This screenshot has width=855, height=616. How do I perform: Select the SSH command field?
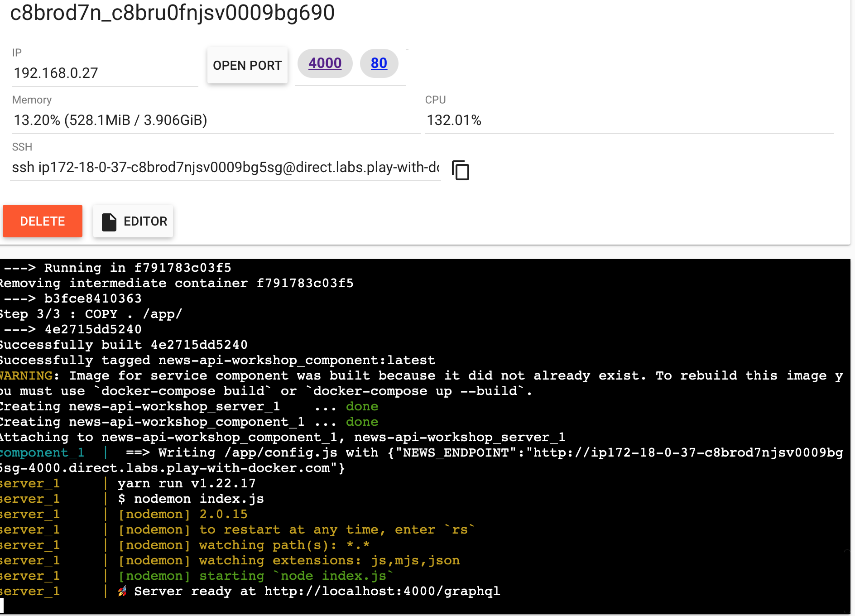pyautogui.click(x=226, y=168)
